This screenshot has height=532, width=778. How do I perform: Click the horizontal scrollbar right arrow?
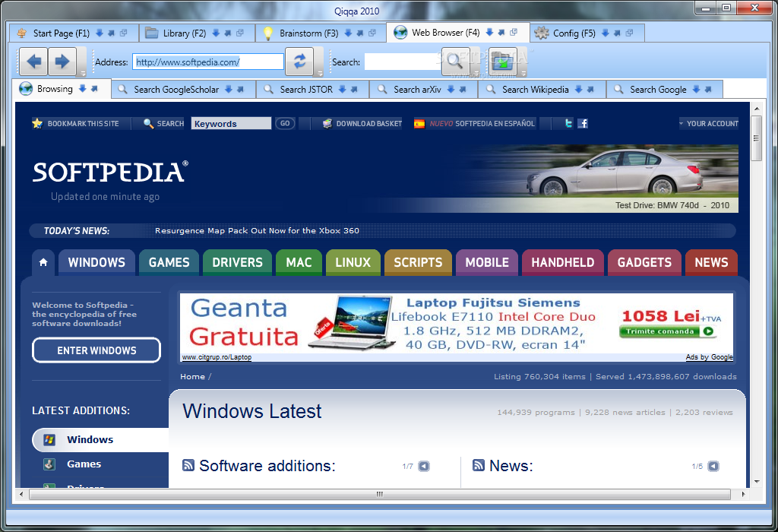pyautogui.click(x=743, y=494)
